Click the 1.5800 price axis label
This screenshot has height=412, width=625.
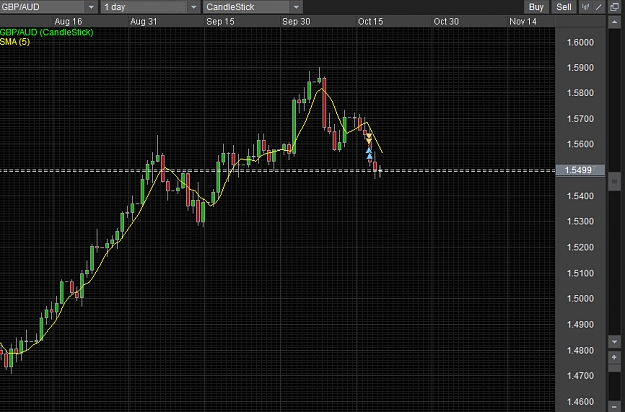click(x=580, y=93)
